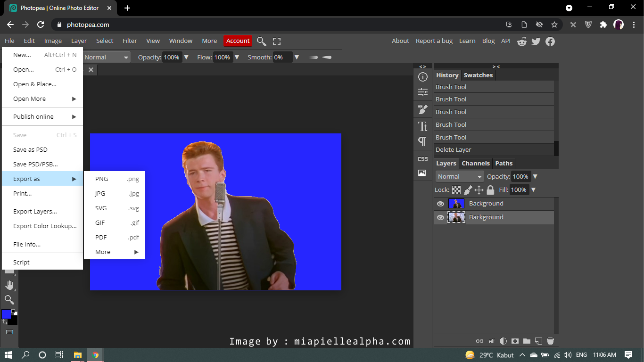Open the Character panel icon

(x=423, y=126)
